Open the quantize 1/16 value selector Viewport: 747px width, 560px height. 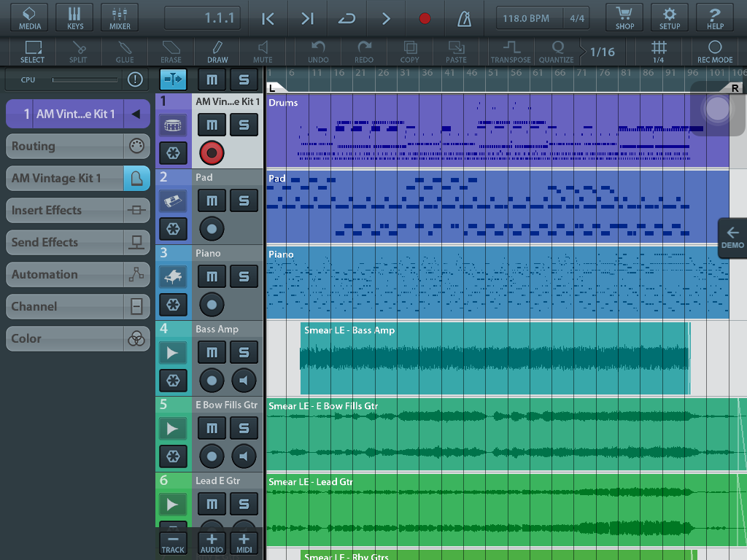tap(602, 52)
